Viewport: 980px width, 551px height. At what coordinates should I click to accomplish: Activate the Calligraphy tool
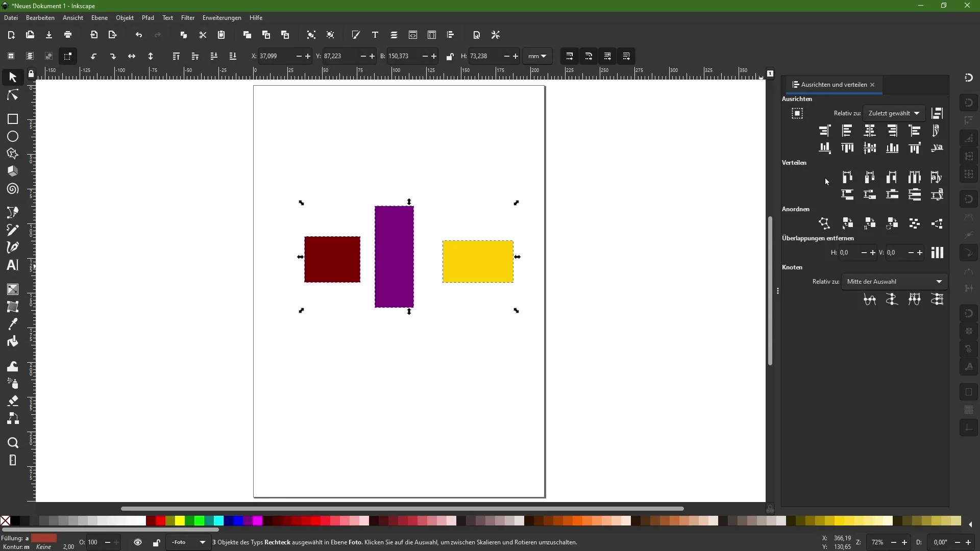(x=13, y=247)
